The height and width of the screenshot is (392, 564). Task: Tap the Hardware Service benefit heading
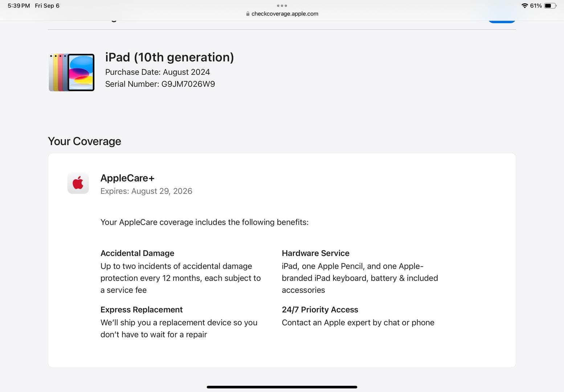pos(315,253)
